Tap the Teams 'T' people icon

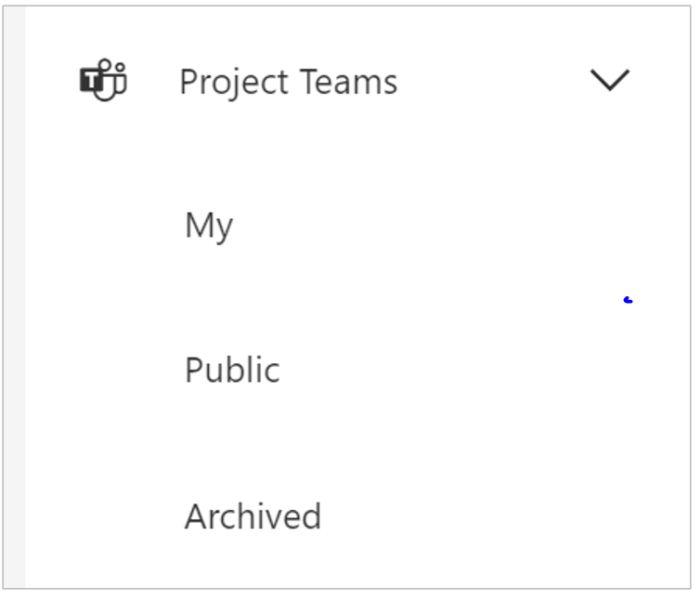103,81
